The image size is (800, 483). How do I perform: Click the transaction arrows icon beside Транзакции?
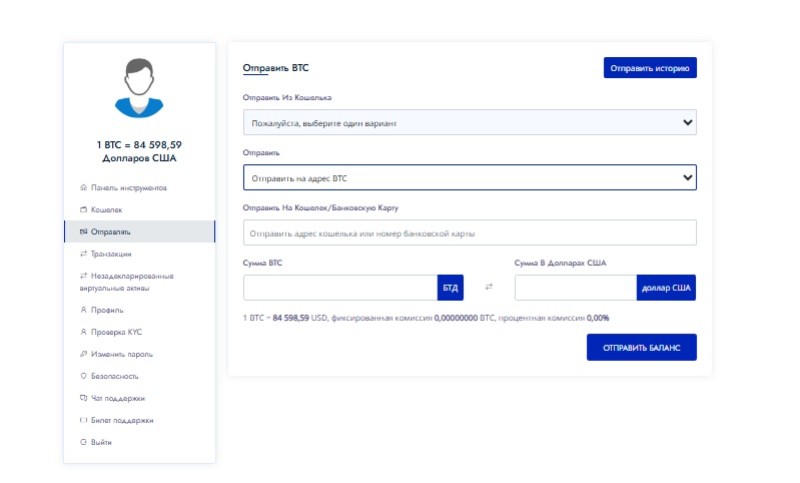point(83,254)
